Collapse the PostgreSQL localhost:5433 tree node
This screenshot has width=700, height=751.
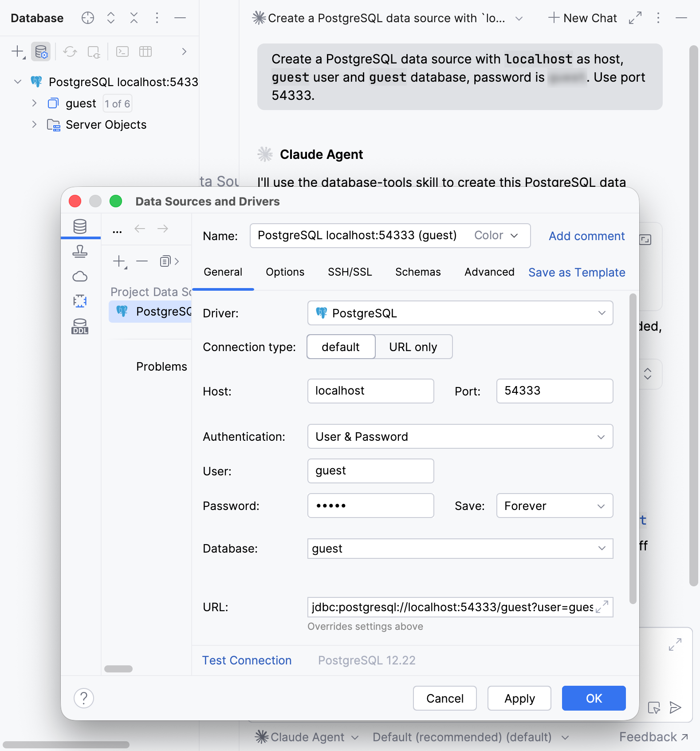pos(18,82)
